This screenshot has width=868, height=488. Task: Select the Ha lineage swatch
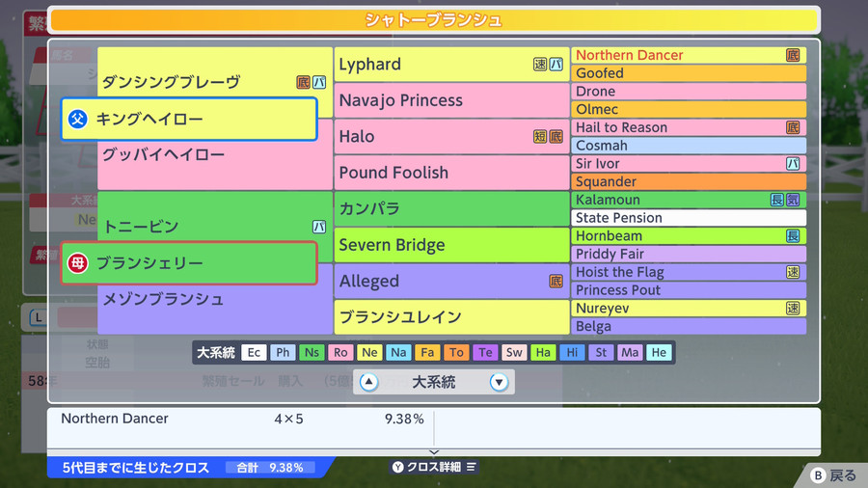pyautogui.click(x=543, y=352)
